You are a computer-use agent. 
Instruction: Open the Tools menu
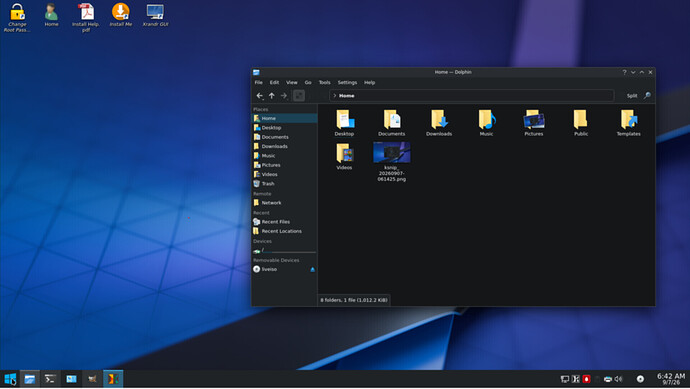pyautogui.click(x=324, y=82)
